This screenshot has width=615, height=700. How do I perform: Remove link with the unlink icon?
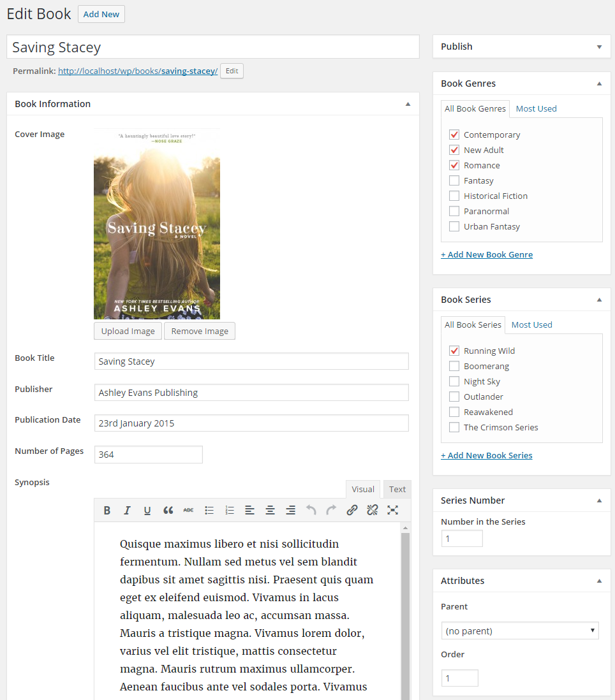click(x=373, y=510)
